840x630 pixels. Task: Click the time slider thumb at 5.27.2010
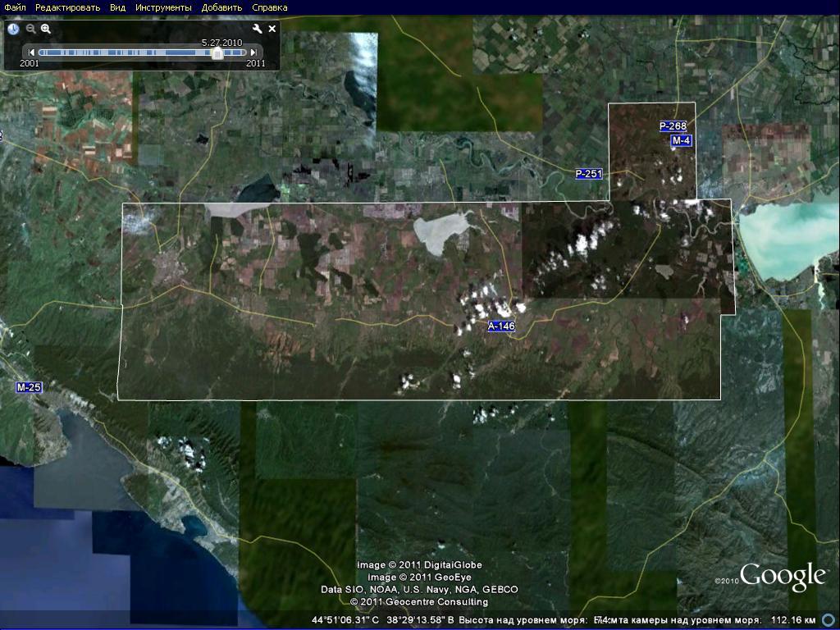pos(217,52)
